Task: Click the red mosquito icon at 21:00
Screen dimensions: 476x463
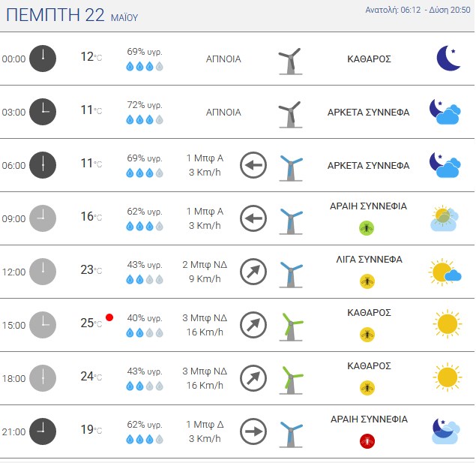Action: point(367,441)
